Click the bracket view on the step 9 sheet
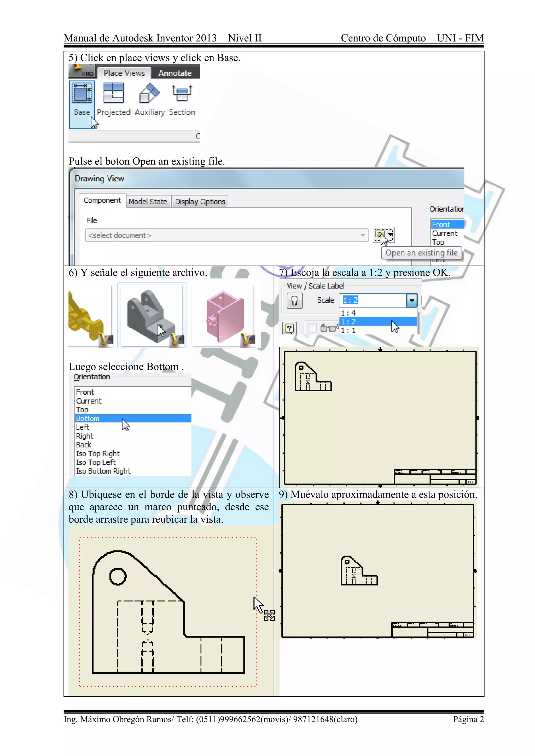This screenshot has height=756, width=535. (x=359, y=571)
